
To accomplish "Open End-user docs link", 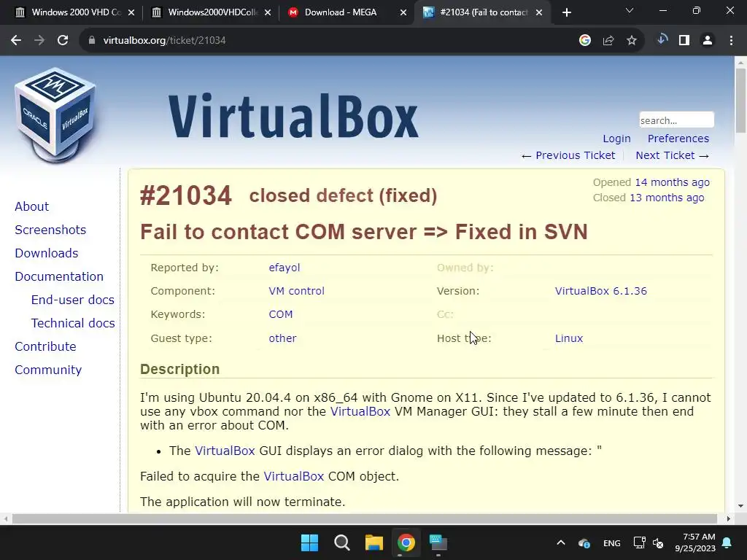I will click(72, 300).
